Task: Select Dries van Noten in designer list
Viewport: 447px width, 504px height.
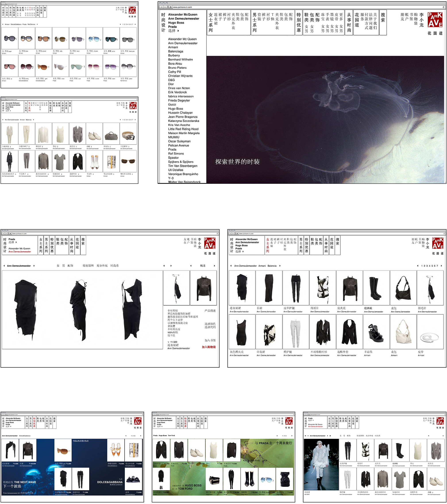Action: tap(179, 88)
